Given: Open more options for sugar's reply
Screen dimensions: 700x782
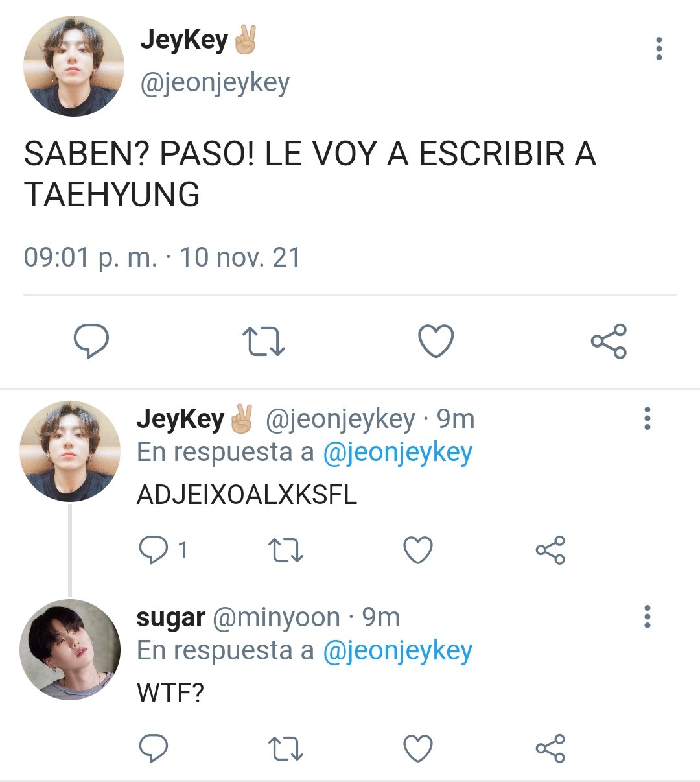Looking at the screenshot, I should pyautogui.click(x=647, y=617).
